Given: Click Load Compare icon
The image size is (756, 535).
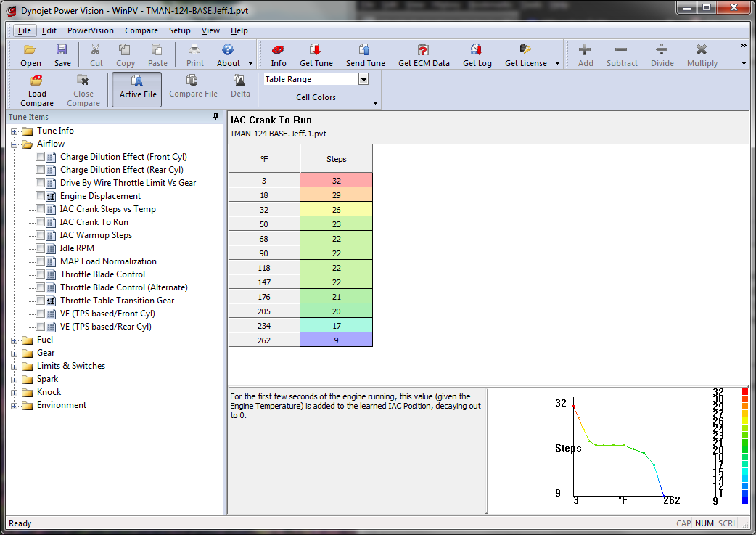Looking at the screenshot, I should (x=37, y=81).
